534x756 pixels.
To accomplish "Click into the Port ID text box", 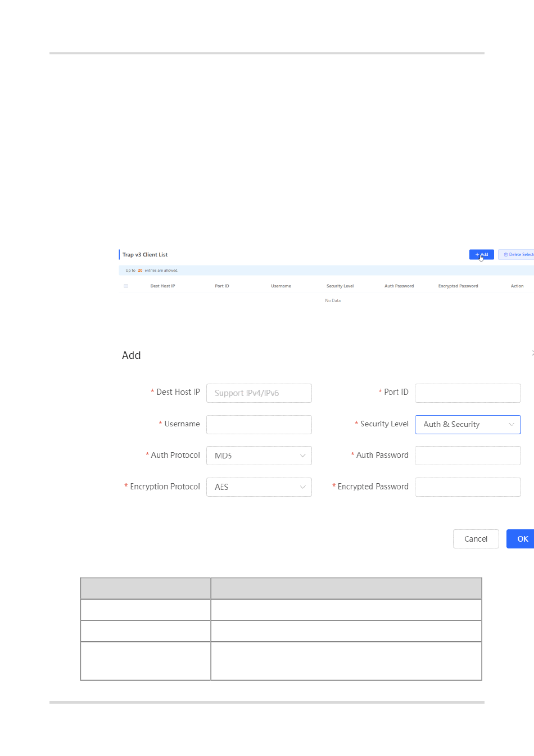I will [468, 393].
